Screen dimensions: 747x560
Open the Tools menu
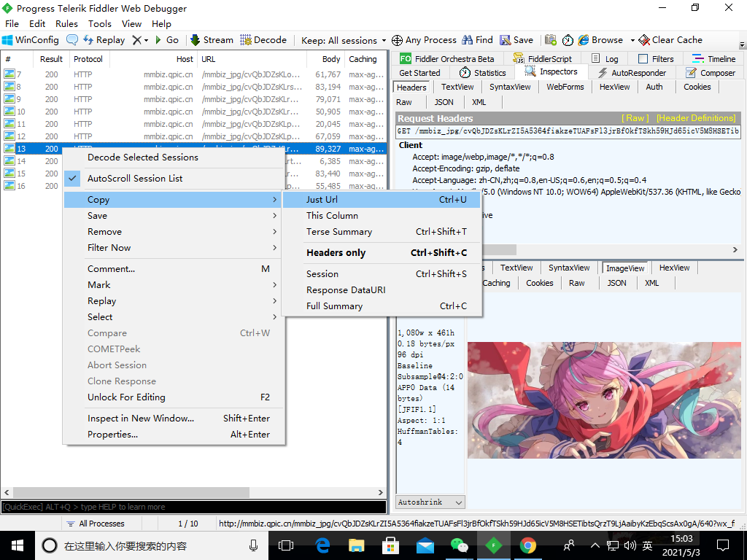tap(99, 24)
